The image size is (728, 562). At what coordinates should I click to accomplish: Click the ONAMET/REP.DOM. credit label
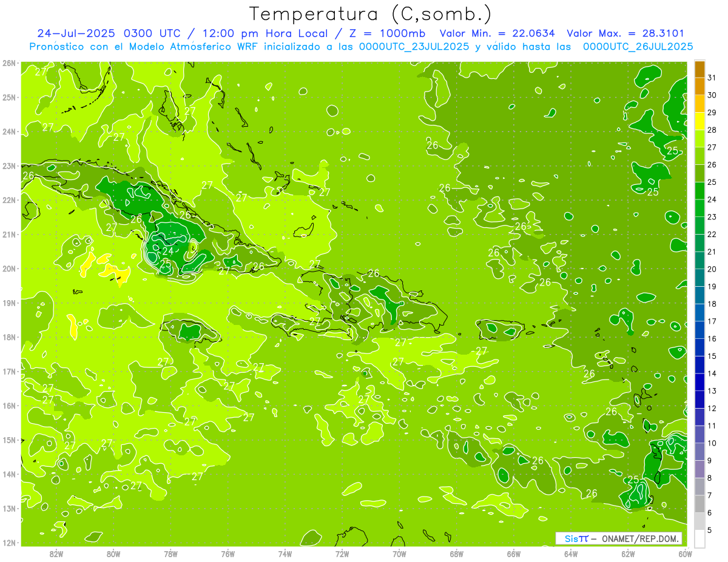639,538
